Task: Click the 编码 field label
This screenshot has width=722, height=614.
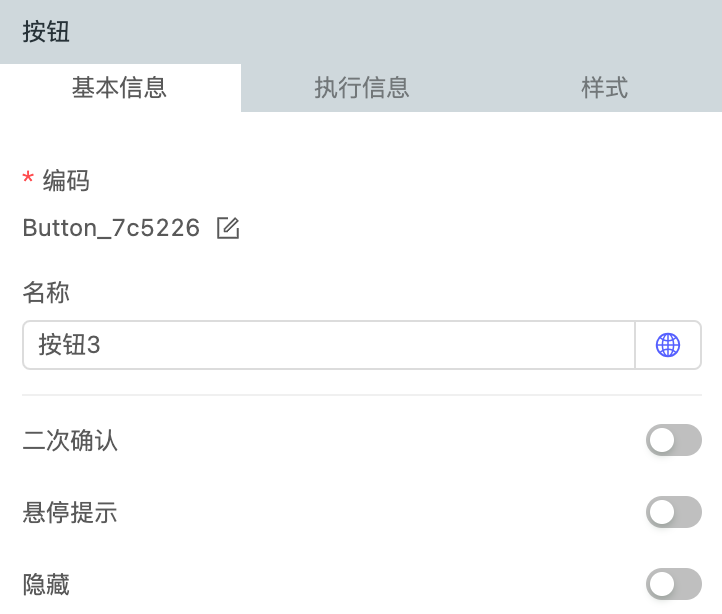Action: click(x=66, y=181)
